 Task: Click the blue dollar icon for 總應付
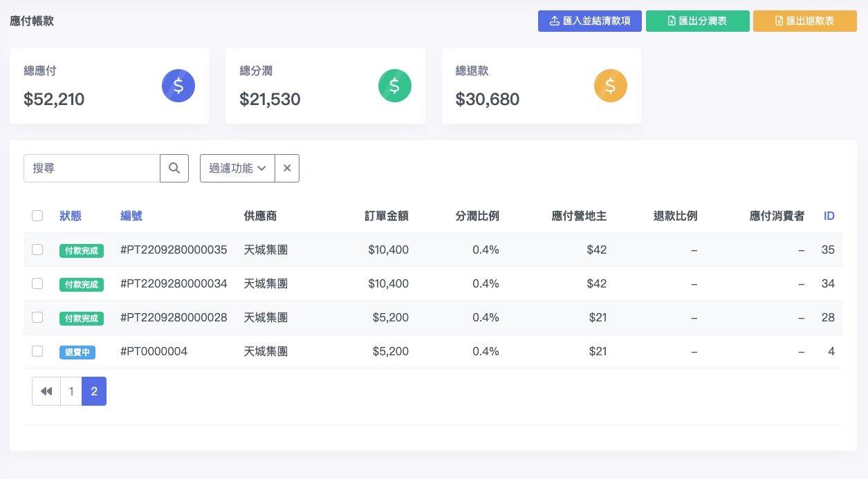pos(178,86)
